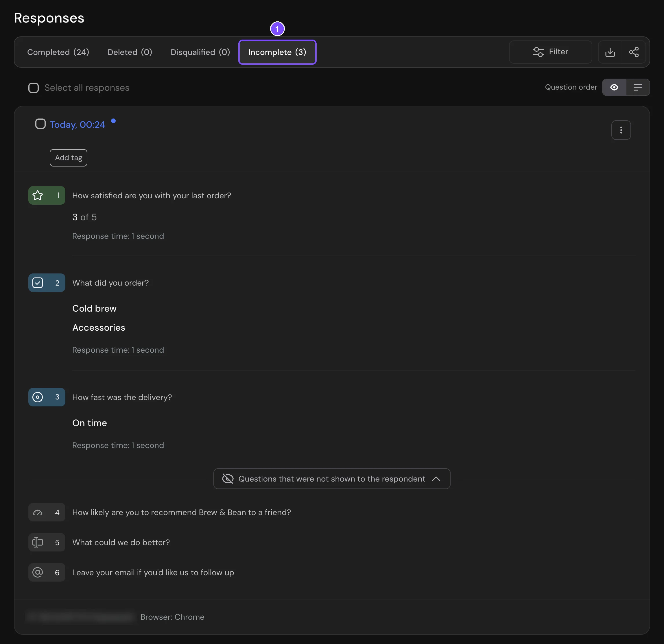The width and height of the screenshot is (664, 644).
Task: Click the text-input icon of question 5
Action: [x=38, y=543]
